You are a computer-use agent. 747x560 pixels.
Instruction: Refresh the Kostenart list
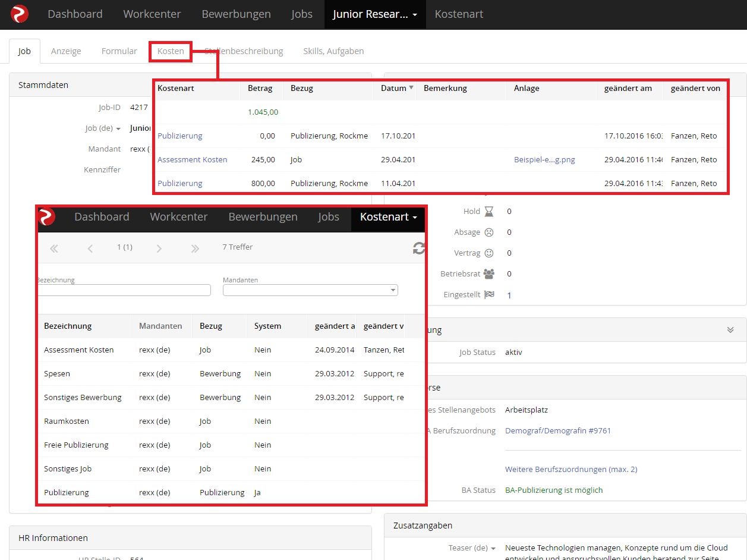point(419,248)
